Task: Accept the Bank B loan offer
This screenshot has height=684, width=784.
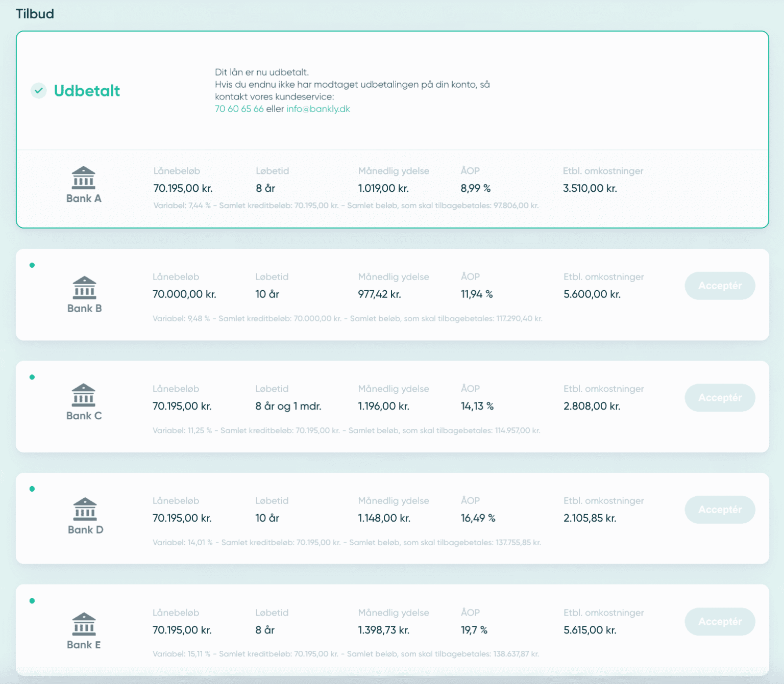Action: (720, 286)
